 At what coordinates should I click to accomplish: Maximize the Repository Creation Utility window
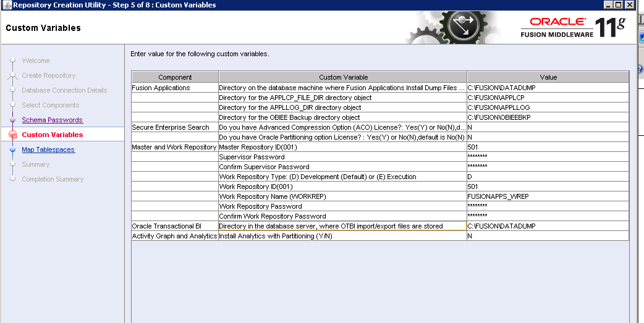[x=619, y=5]
